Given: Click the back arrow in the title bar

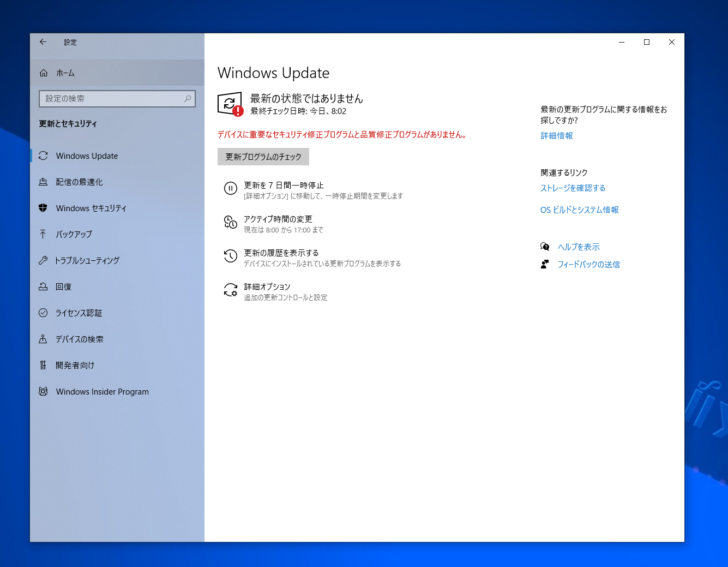Looking at the screenshot, I should pyautogui.click(x=43, y=42).
